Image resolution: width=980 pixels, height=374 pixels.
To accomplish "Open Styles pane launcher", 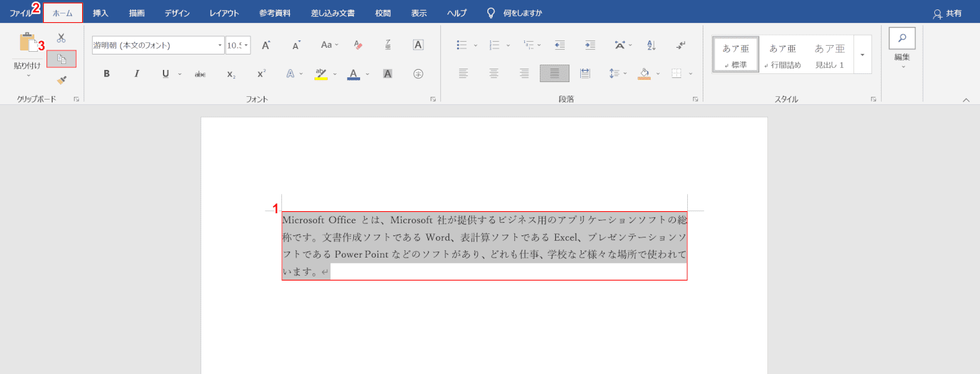I will 873,99.
